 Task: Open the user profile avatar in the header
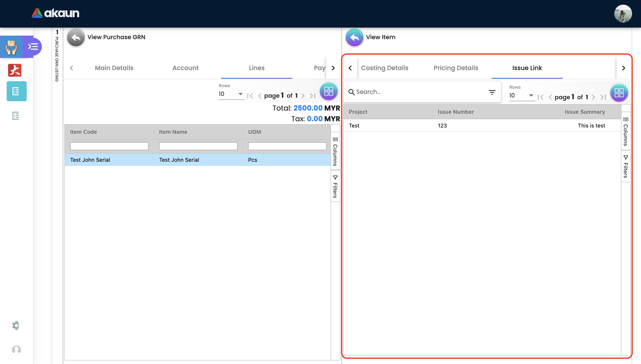pos(623,14)
